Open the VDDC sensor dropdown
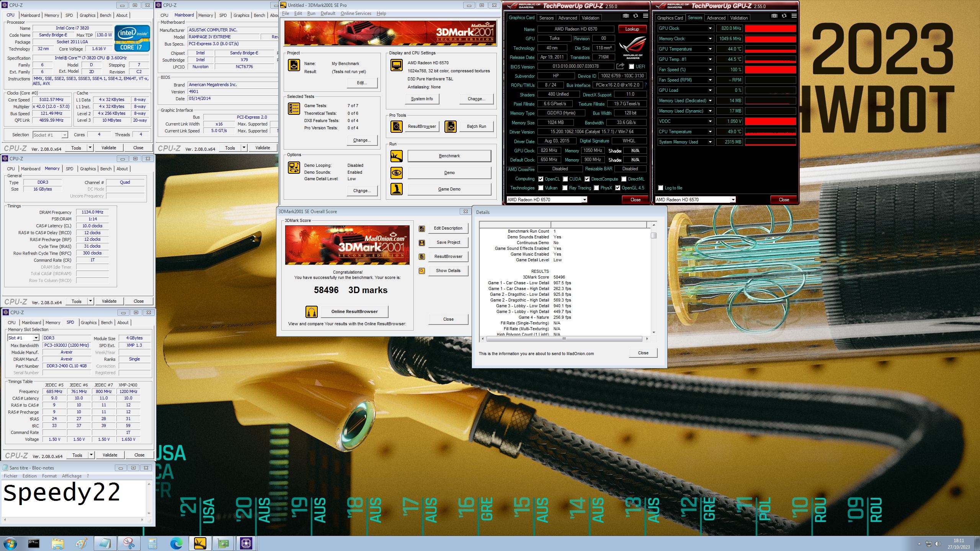The image size is (980, 551). 710,121
